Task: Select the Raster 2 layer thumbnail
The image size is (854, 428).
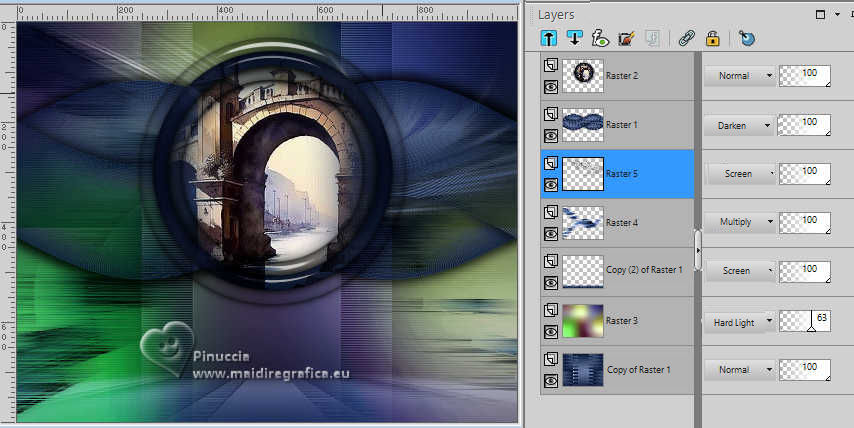Action: (583, 76)
